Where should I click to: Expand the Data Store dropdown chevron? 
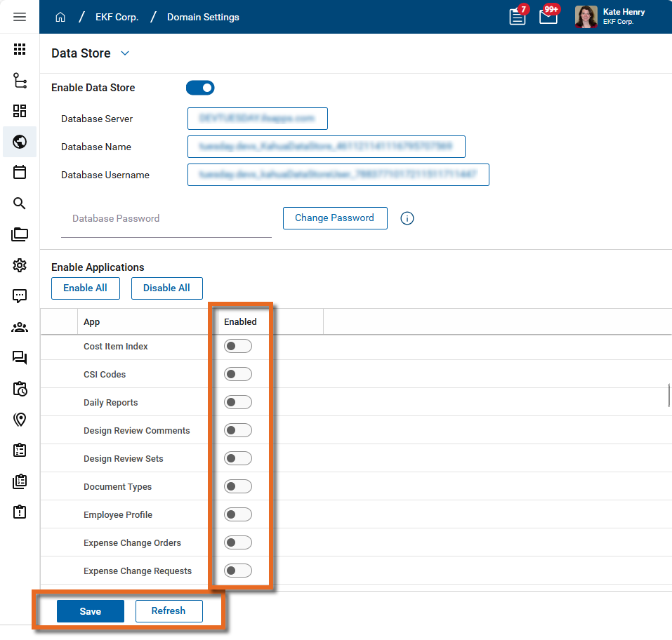125,53
